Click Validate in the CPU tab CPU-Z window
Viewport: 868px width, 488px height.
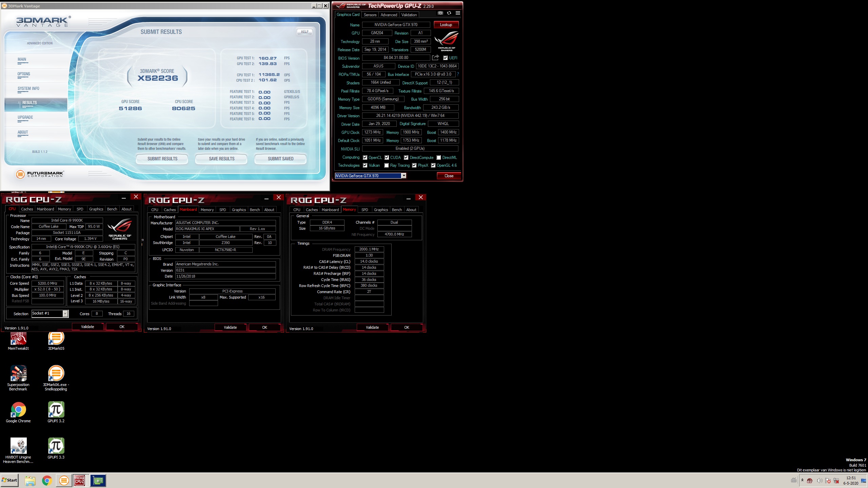(x=87, y=327)
